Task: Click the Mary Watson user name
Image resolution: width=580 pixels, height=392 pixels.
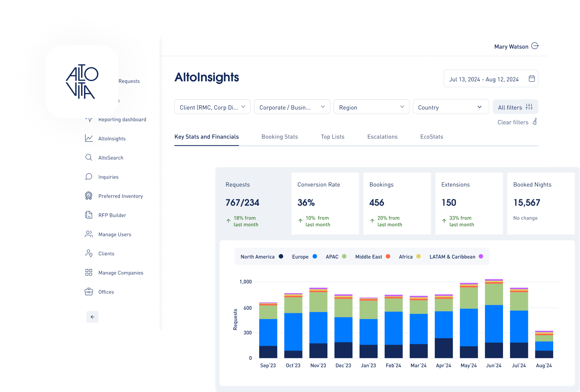Action: point(511,47)
